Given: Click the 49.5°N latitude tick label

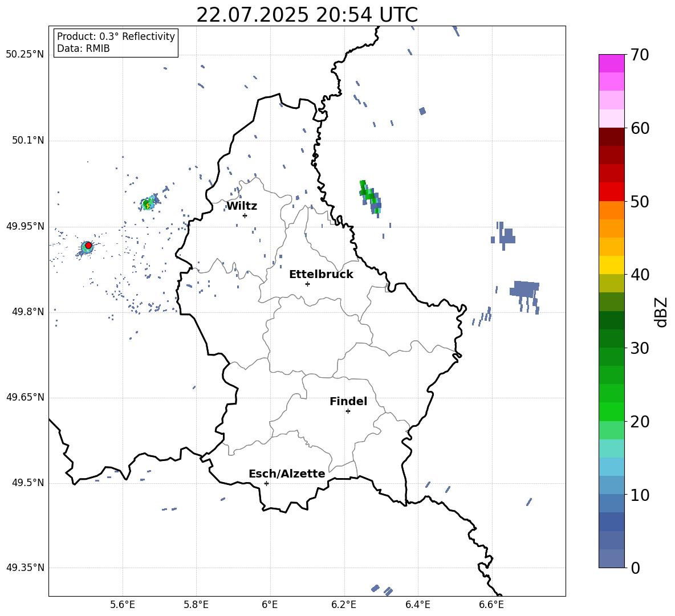Looking at the screenshot, I should 28,483.
